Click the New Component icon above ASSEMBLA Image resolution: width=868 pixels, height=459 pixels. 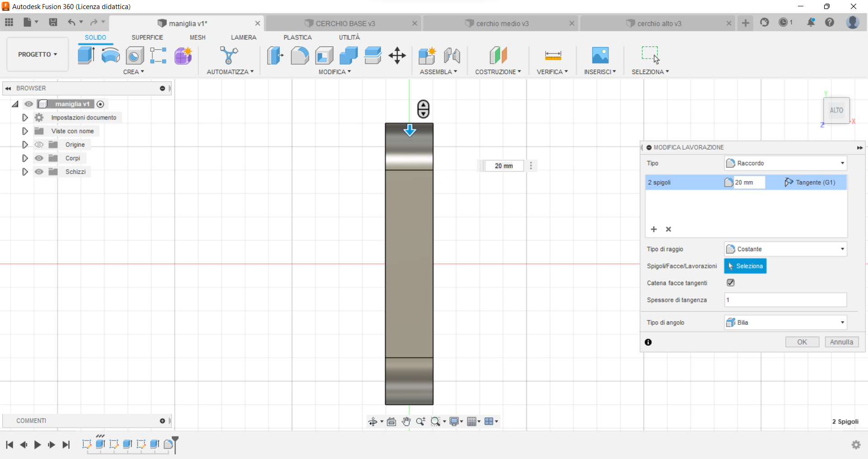[427, 56]
